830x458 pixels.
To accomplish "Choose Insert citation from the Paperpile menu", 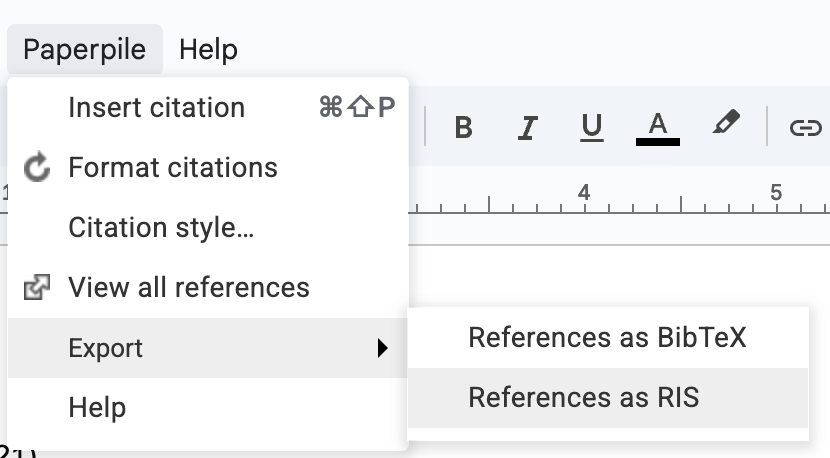I will click(x=156, y=108).
